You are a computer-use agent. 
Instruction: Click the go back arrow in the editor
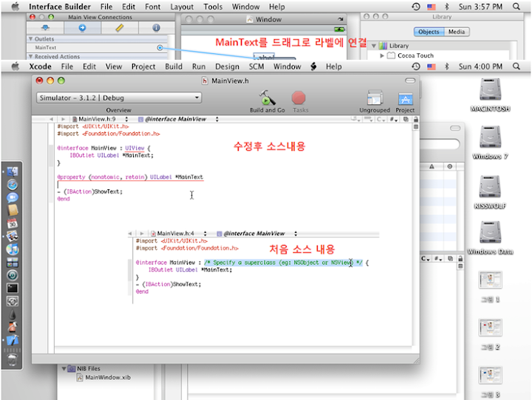coord(51,119)
